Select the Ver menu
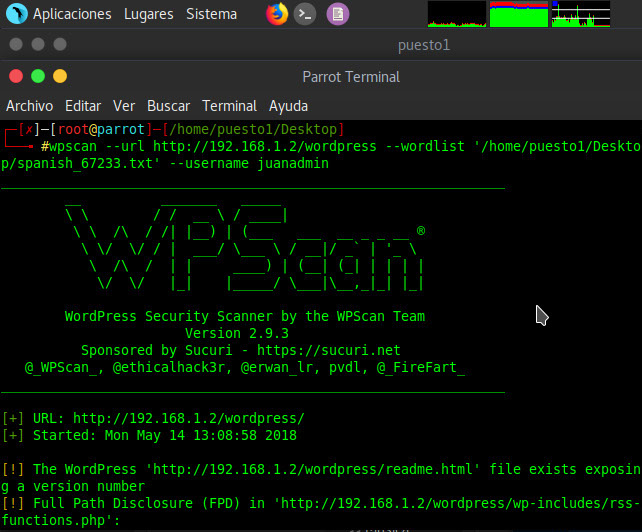Viewport: 642px width, 532px height. click(x=124, y=106)
